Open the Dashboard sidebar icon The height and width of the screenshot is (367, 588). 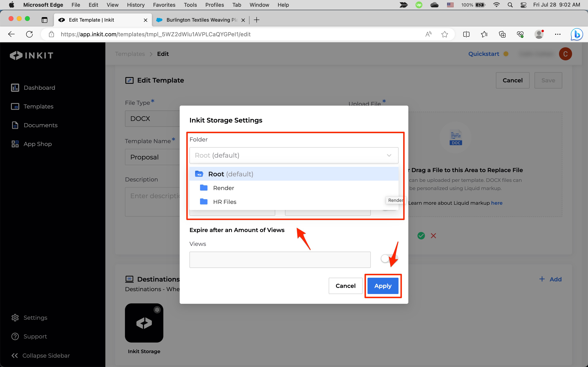15,88
